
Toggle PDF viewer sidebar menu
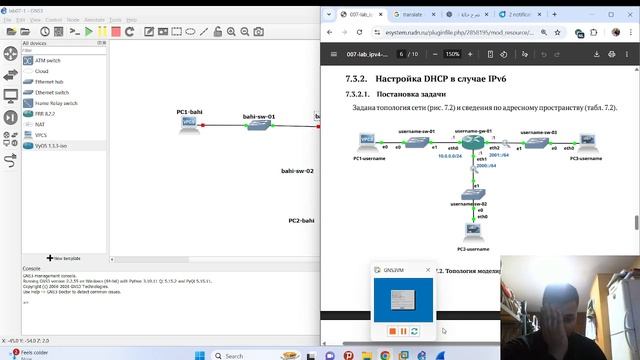[x=333, y=54]
